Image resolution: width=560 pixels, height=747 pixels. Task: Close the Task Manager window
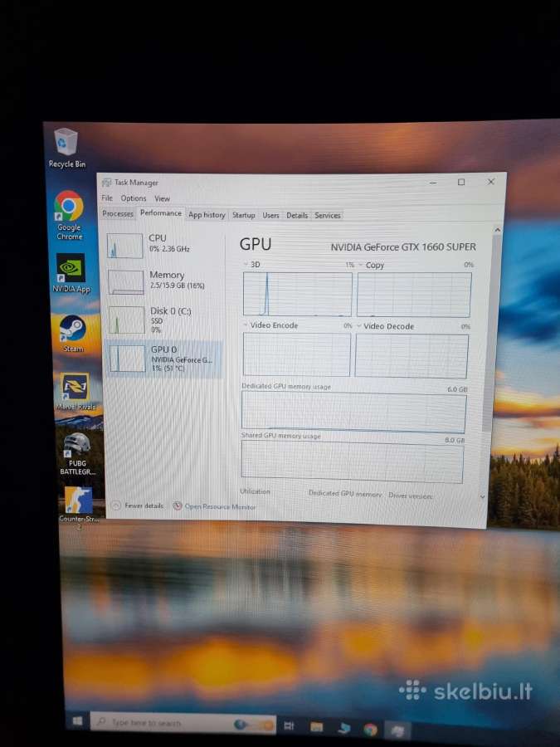point(490,182)
